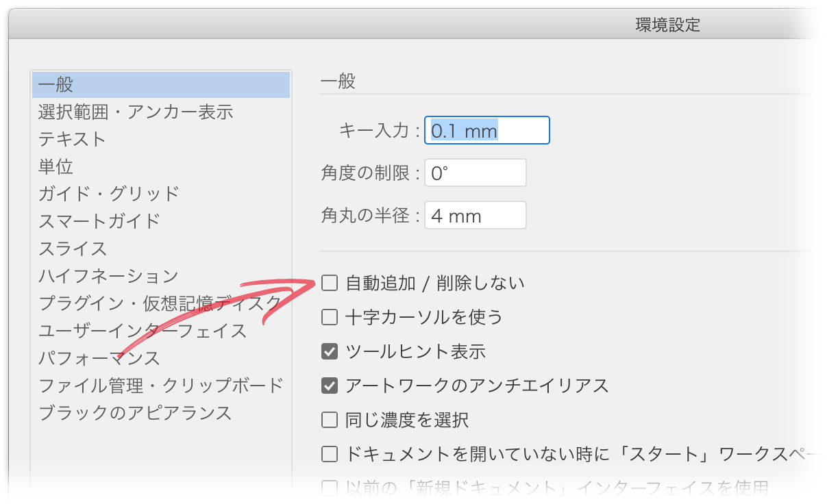This screenshot has width=827, height=504.
Task: Open プラグイン・仮想記憶ディスク settings
Action: 160,303
